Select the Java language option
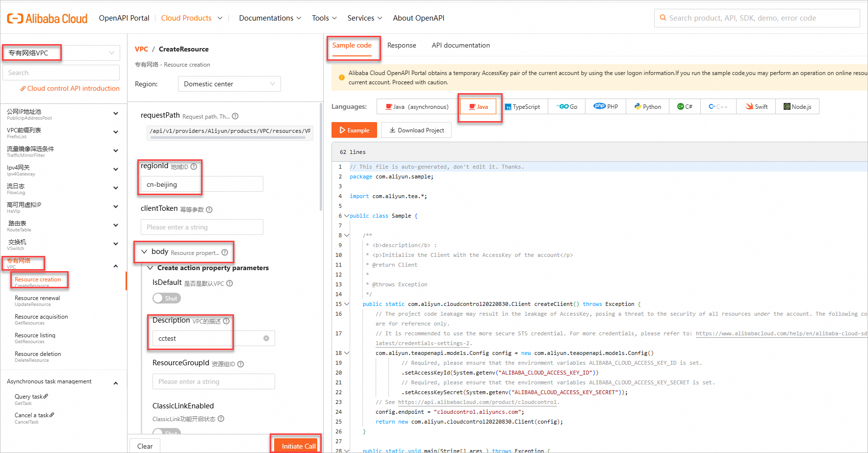868x453 pixels. point(478,106)
